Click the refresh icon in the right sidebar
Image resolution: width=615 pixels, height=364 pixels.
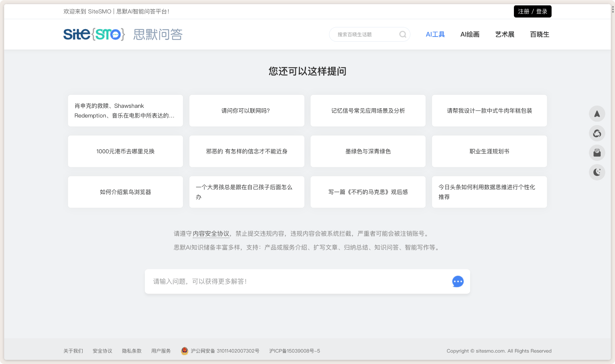coord(597,134)
